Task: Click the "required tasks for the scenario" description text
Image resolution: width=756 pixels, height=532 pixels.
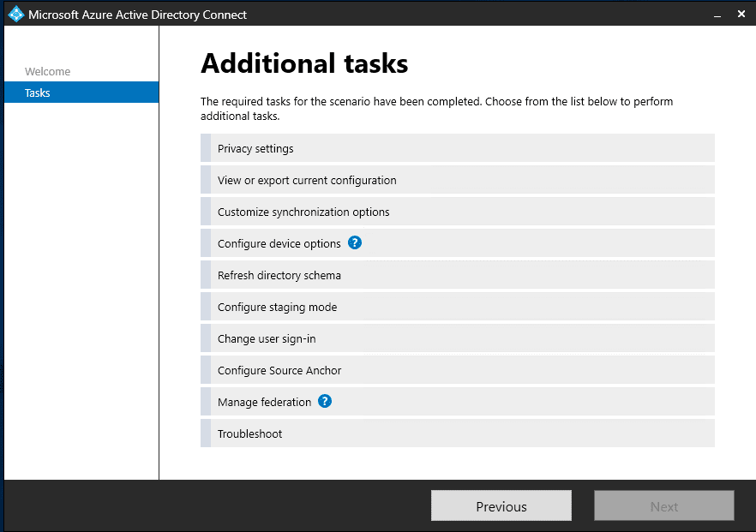Action: click(x=437, y=109)
